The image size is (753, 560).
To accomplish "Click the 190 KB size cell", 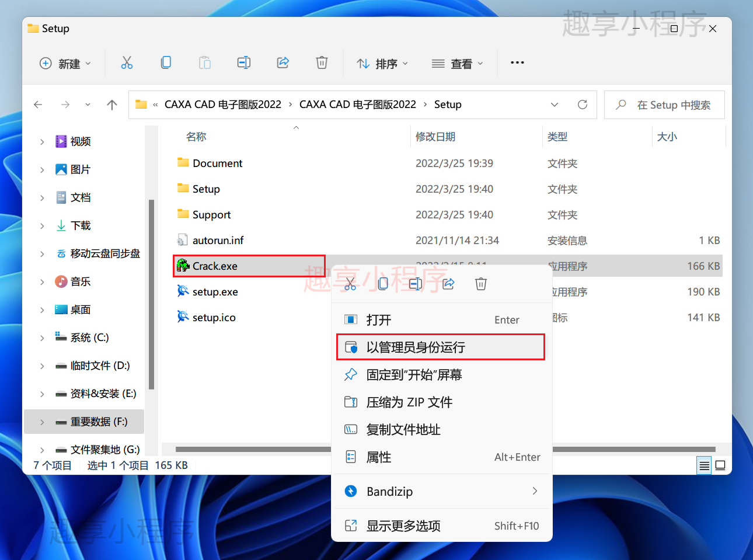I will [x=703, y=291].
